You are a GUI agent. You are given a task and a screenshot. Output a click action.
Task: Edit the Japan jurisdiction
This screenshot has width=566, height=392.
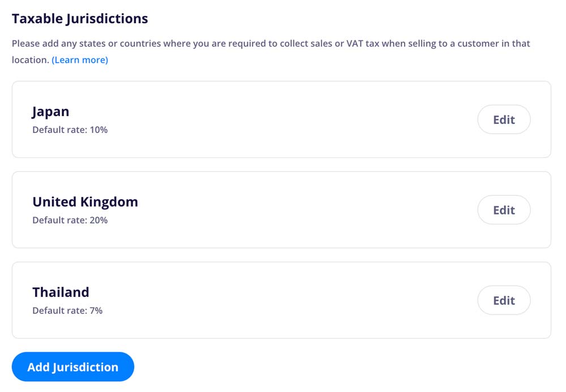pyautogui.click(x=504, y=119)
